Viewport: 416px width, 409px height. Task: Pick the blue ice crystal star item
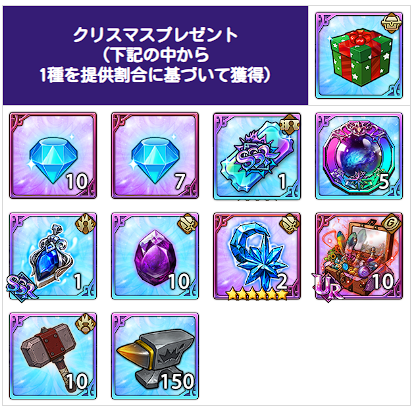click(x=257, y=256)
